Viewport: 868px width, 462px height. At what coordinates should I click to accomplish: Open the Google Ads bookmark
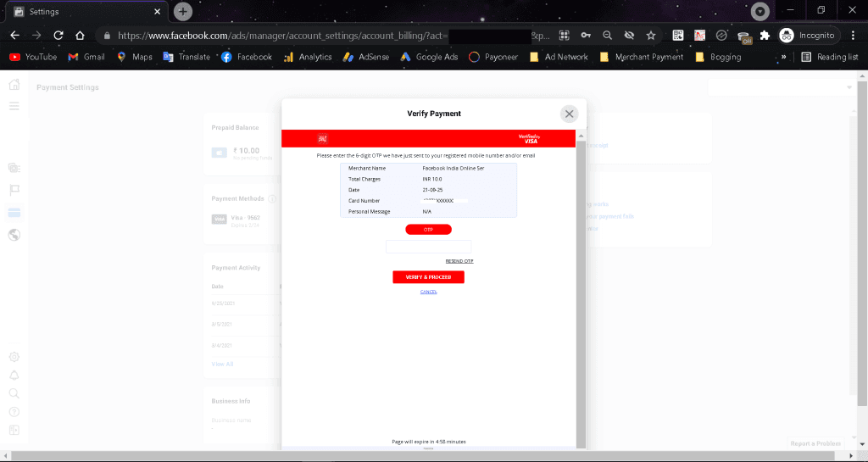tap(430, 57)
